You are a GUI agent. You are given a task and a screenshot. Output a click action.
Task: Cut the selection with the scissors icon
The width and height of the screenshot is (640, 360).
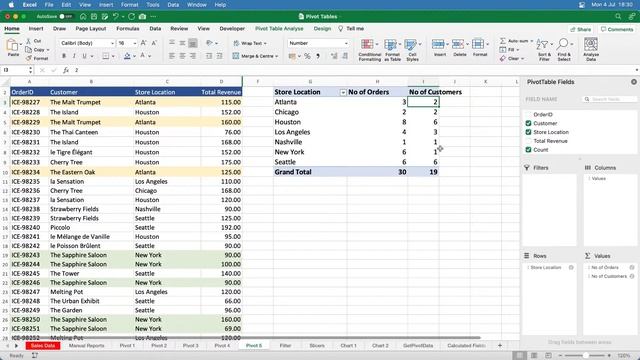(29, 41)
